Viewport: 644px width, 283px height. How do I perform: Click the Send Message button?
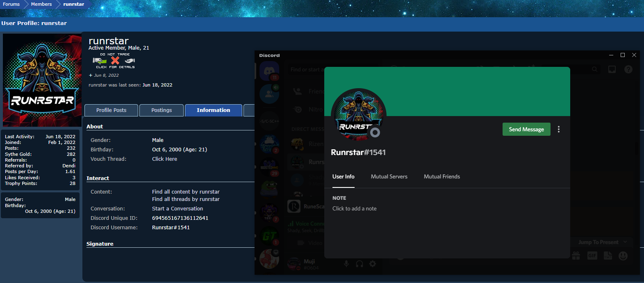coord(526,129)
